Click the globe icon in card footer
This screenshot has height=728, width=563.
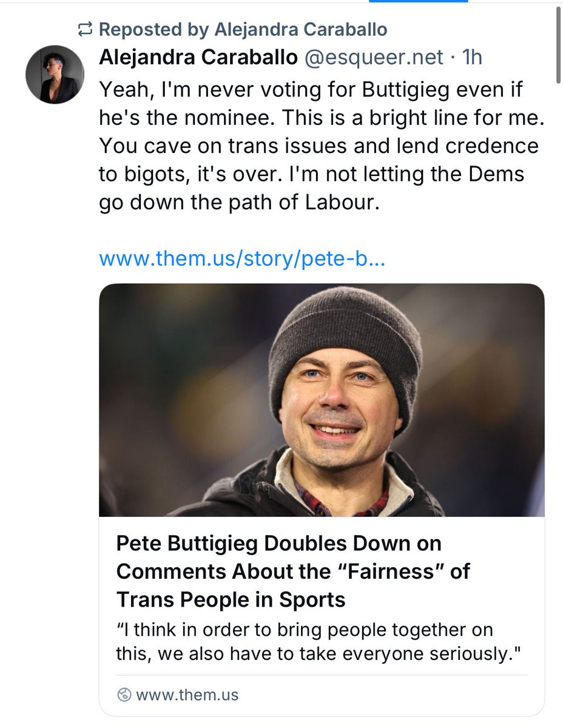(x=124, y=695)
